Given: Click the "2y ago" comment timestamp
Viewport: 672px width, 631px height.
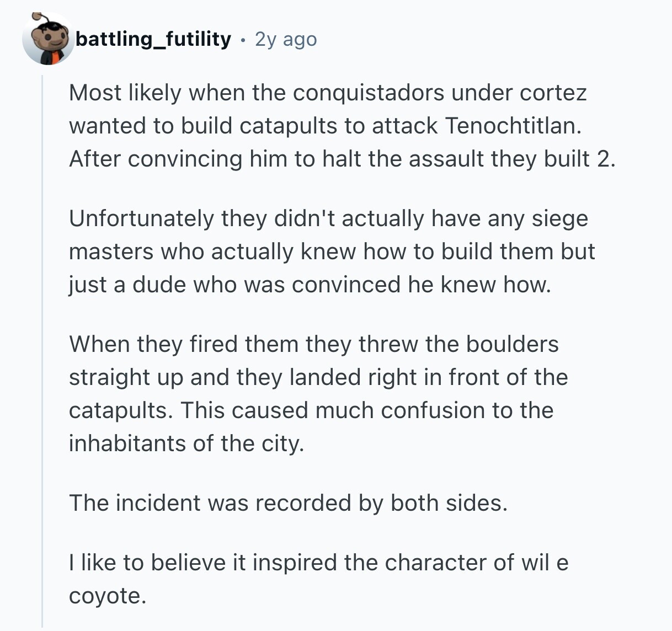Looking at the screenshot, I should (286, 39).
